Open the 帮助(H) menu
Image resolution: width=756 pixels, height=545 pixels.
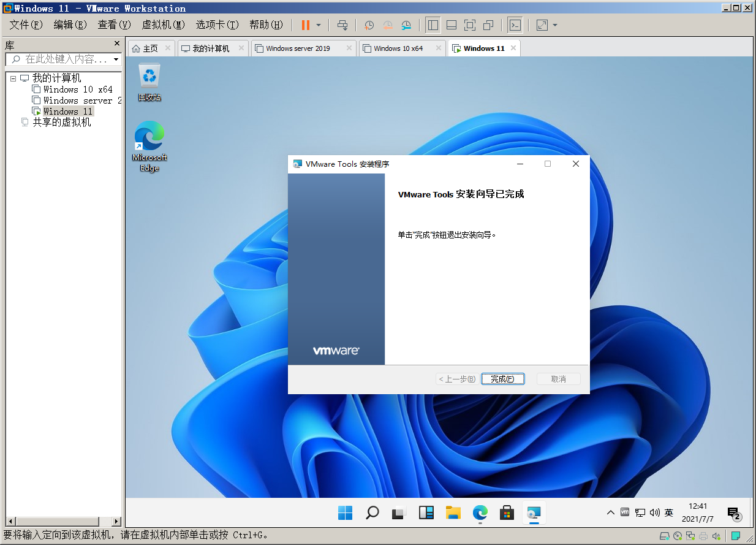[266, 25]
